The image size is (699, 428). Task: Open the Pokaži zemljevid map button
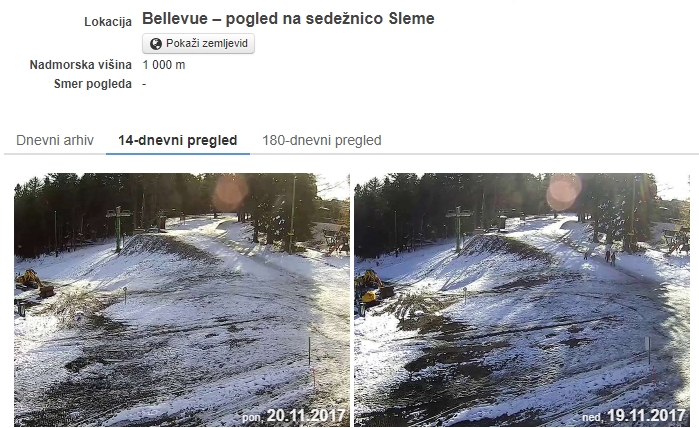[x=198, y=44]
